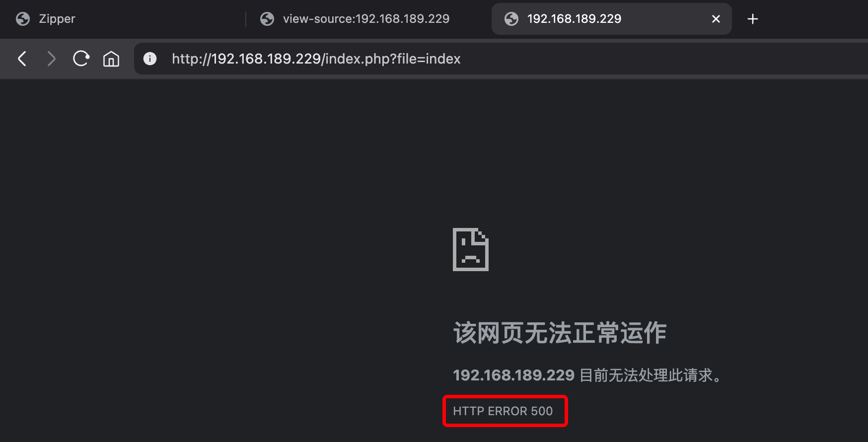Image resolution: width=868 pixels, height=442 pixels.
Task: Click the forward navigation arrow
Action: pos(51,59)
